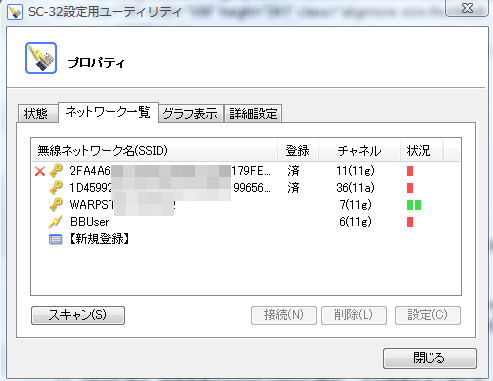Click 済 in the 2FA4A6 row

click(x=293, y=171)
